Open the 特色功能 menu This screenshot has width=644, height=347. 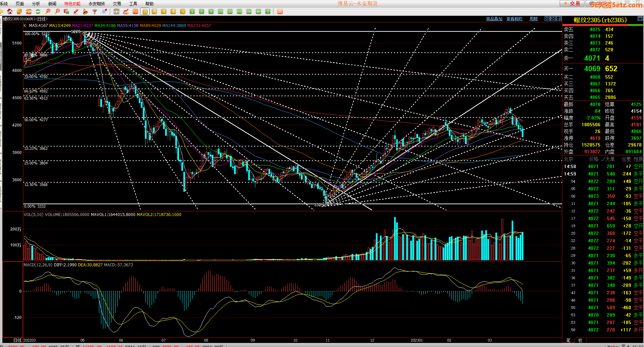[72, 4]
